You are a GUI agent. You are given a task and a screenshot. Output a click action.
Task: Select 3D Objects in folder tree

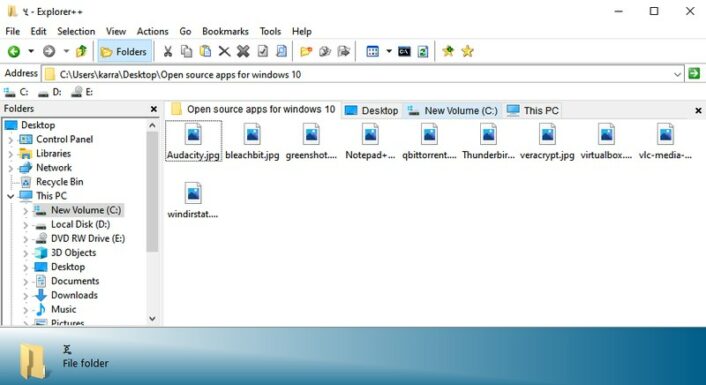click(73, 253)
